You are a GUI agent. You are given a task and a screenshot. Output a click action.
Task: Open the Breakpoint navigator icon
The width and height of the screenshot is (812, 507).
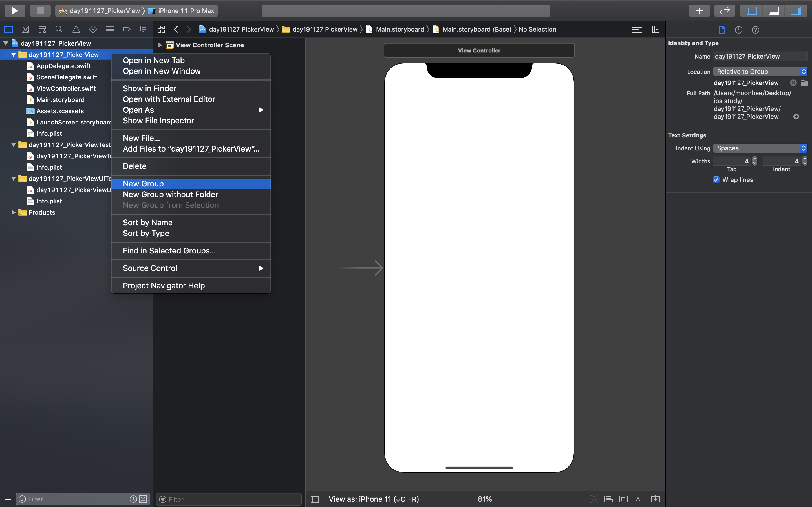tap(127, 29)
